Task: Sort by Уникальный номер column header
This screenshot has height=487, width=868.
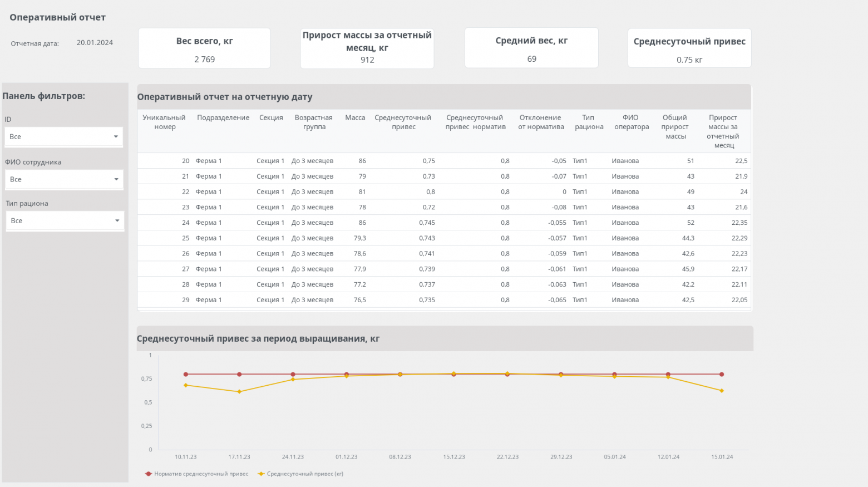Action: click(164, 122)
